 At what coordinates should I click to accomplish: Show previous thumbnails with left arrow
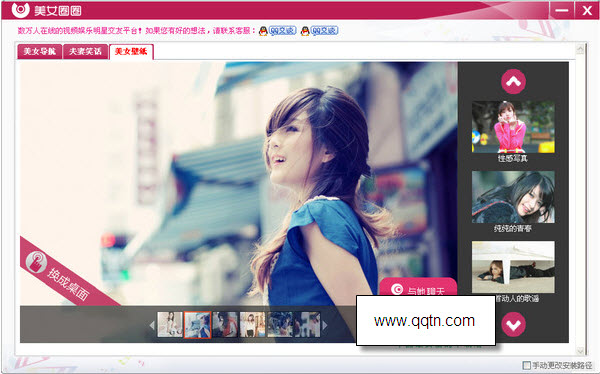tap(152, 325)
